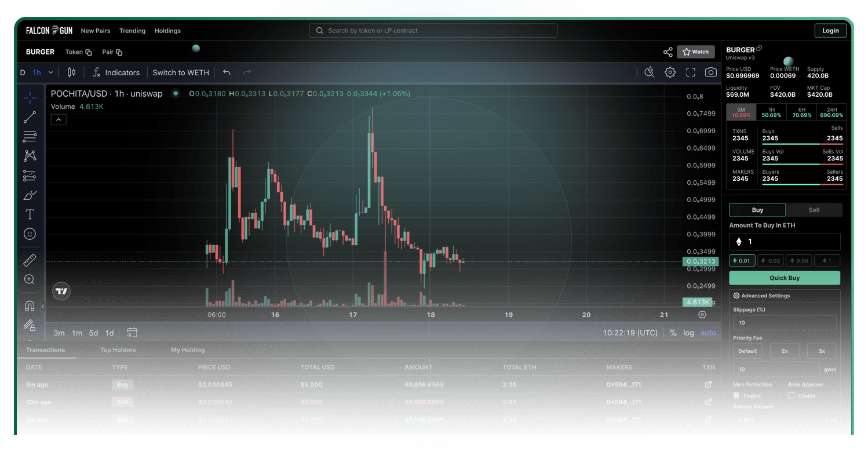Click Switch to WETH
868x464 pixels.
point(181,72)
